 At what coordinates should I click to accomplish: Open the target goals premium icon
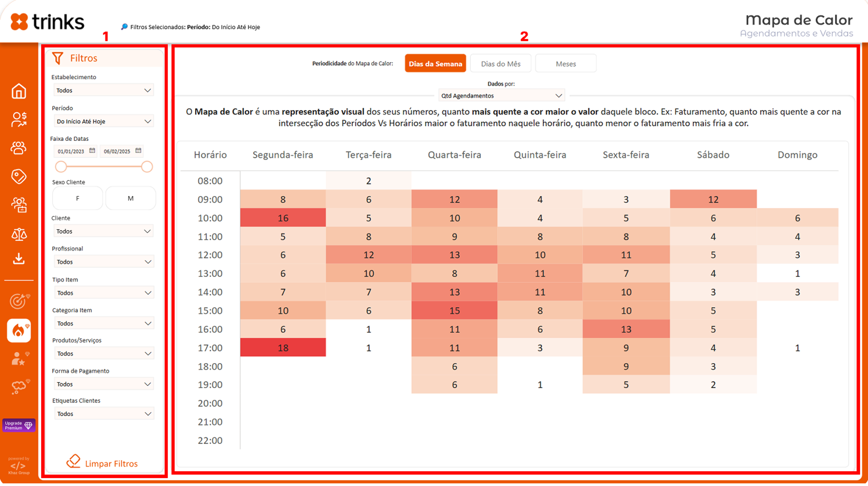point(19,301)
